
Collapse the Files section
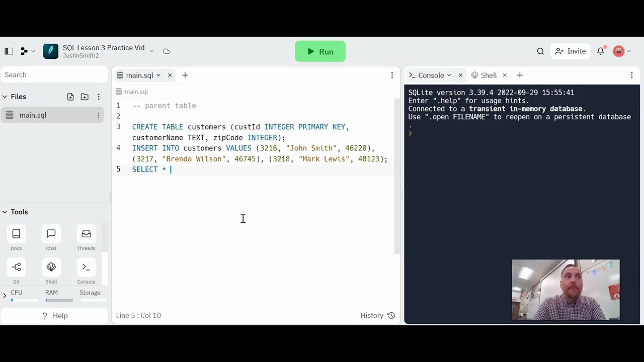(5, 97)
